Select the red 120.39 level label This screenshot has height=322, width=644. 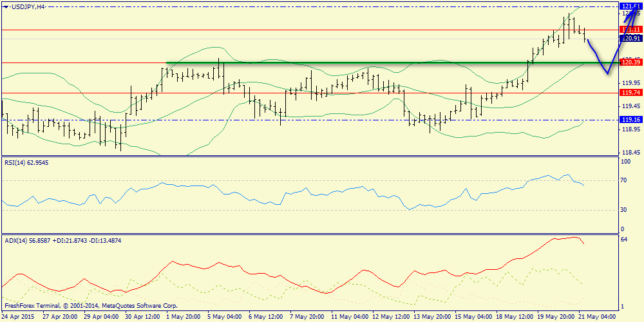click(632, 62)
